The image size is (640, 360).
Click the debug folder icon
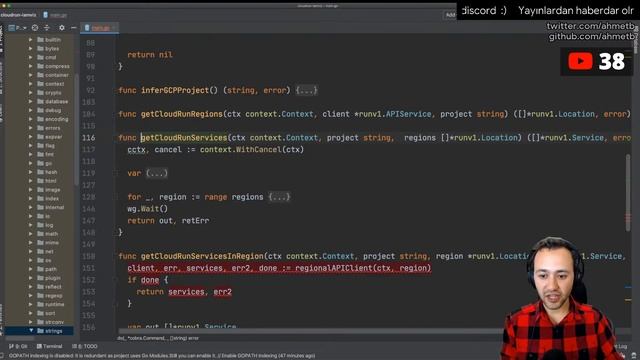40,110
